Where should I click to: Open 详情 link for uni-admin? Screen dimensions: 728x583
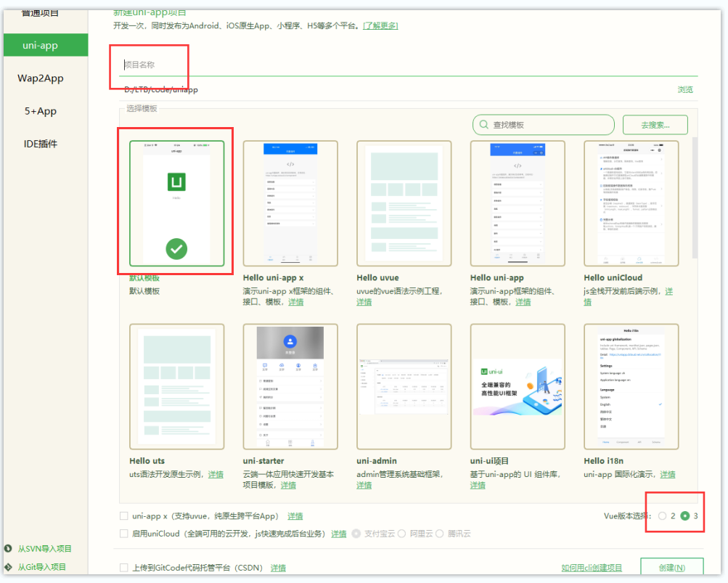364,485
